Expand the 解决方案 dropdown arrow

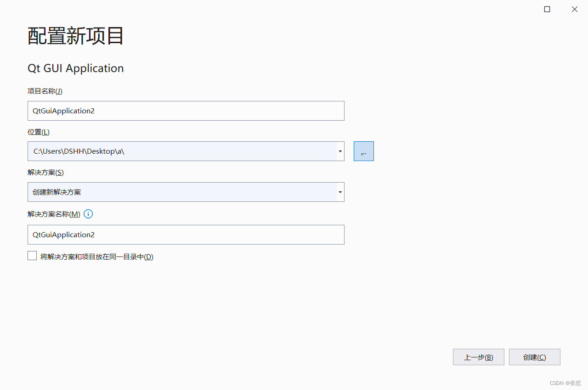point(340,192)
